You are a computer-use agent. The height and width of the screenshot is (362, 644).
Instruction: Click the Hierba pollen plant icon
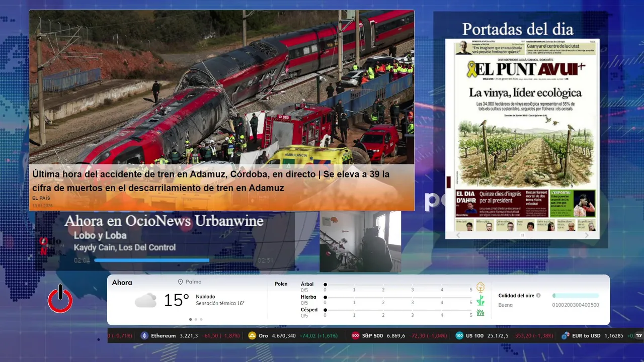tap(480, 300)
